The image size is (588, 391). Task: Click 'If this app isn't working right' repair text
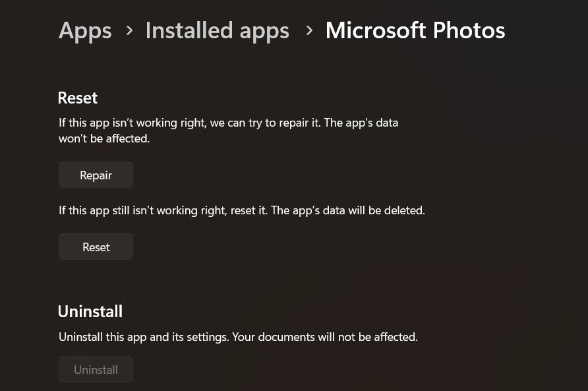pyautogui.click(x=132, y=123)
